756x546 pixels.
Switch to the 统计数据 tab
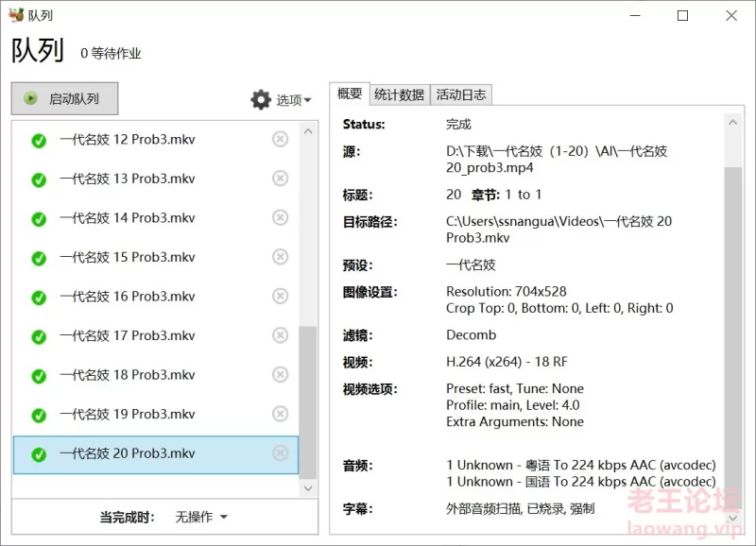[x=399, y=94]
